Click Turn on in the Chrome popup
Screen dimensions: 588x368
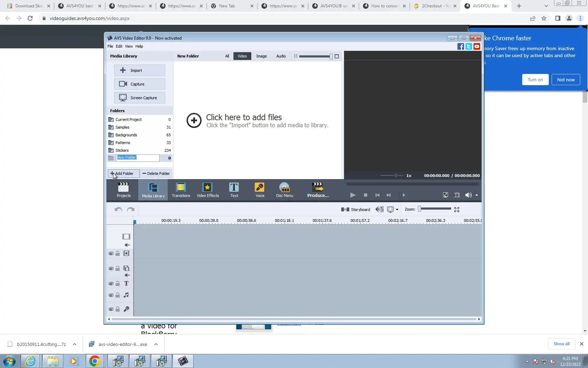pos(535,80)
